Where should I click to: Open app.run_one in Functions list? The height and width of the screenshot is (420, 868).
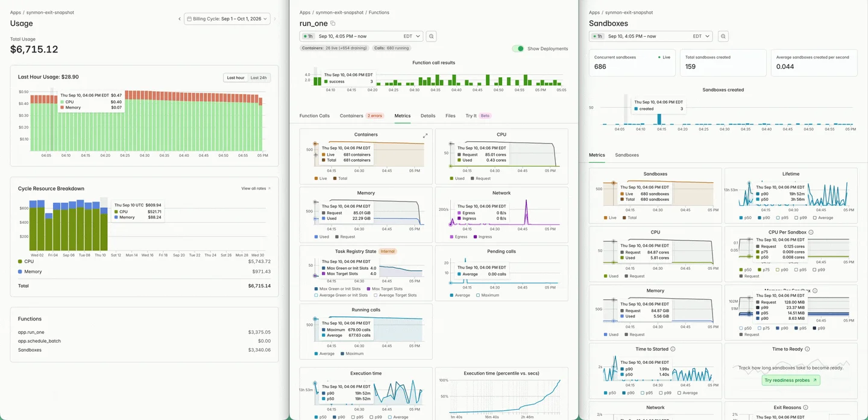point(31,332)
